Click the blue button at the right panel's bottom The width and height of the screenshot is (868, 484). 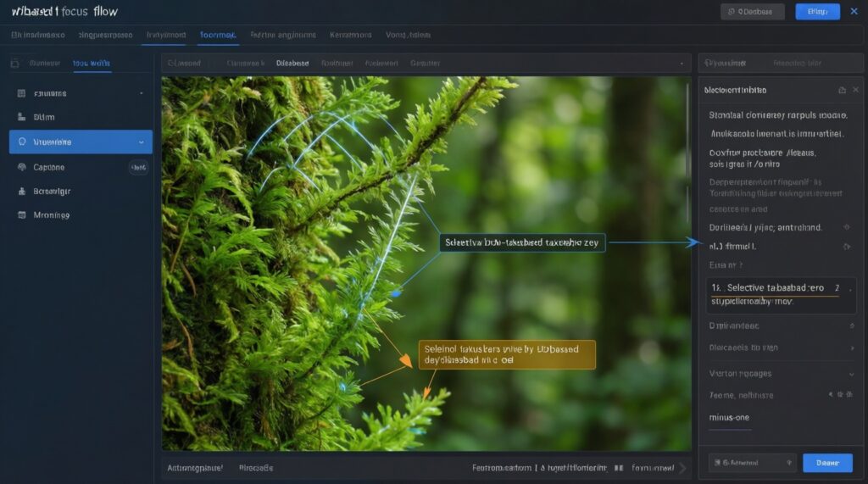click(826, 463)
